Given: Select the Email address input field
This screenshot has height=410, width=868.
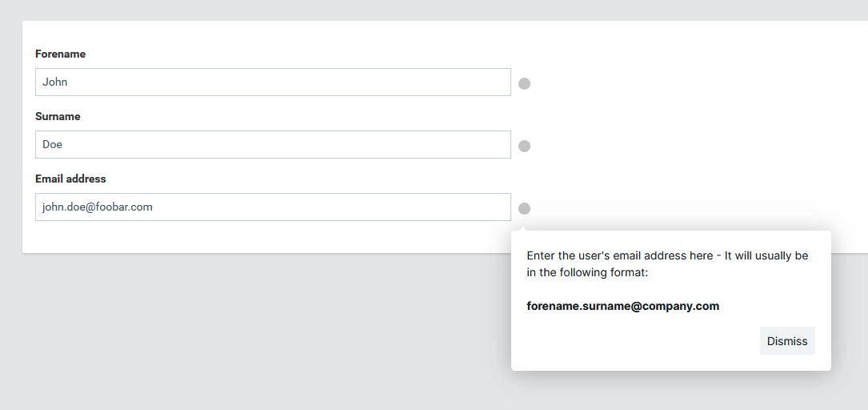Looking at the screenshot, I should pyautogui.click(x=320, y=207).
